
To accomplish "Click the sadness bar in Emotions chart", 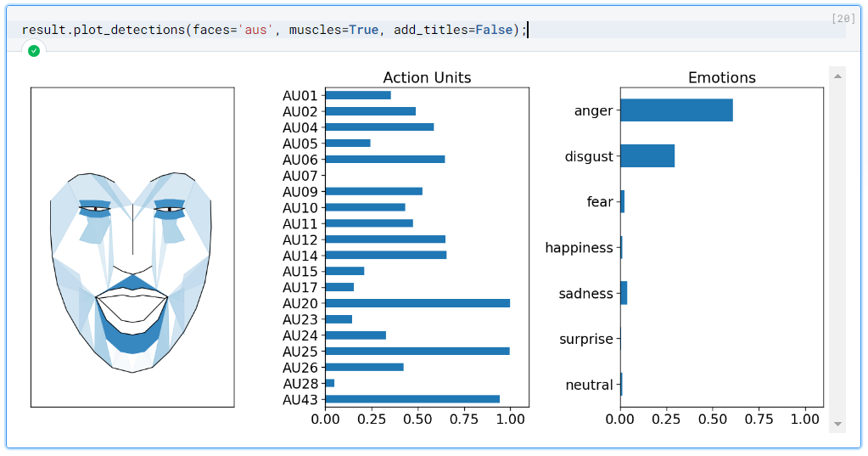I will tap(624, 293).
